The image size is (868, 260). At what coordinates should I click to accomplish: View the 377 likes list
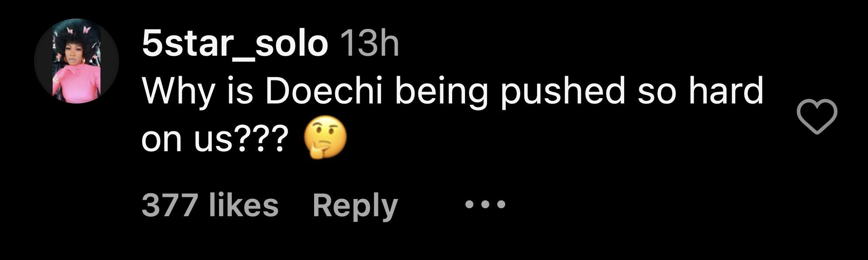click(x=210, y=206)
